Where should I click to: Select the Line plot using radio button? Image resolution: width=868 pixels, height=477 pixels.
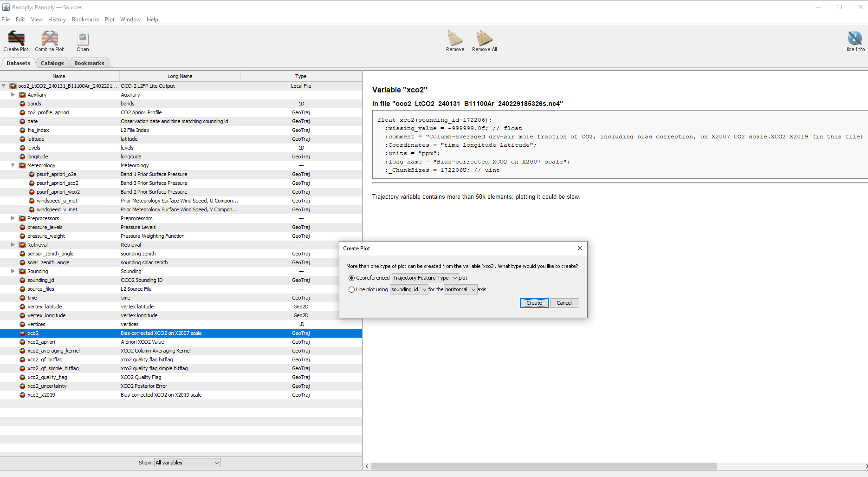point(351,289)
